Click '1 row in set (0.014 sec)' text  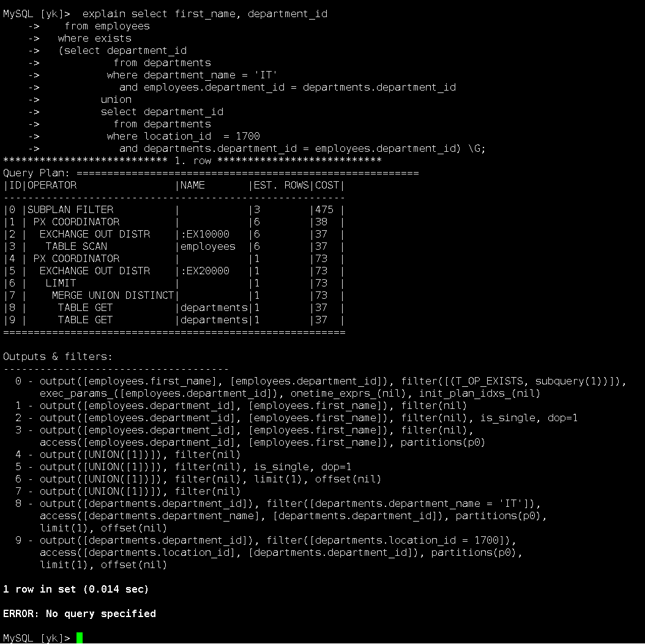(76, 589)
